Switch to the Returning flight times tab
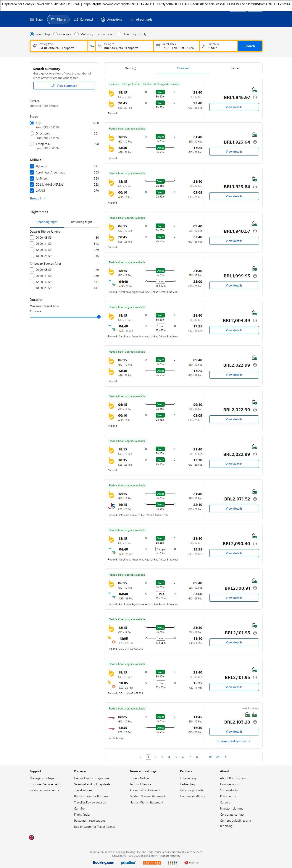Screen dimensions: 292x868 (x=82, y=222)
